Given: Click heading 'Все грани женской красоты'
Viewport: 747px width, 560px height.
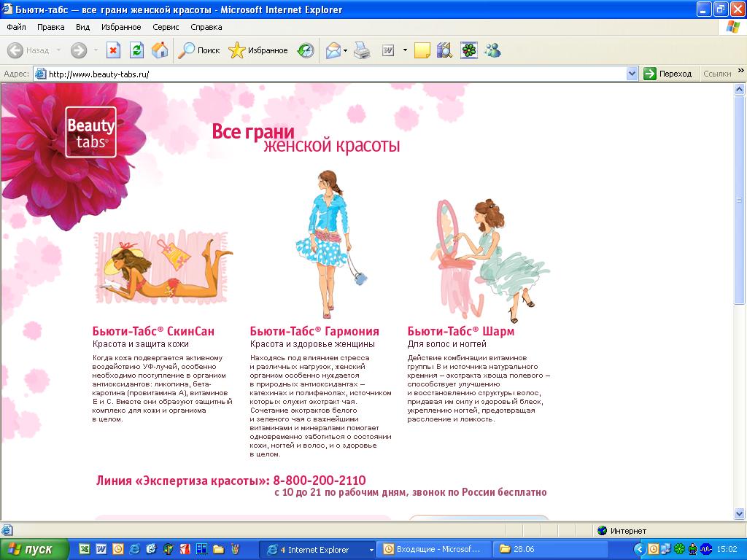Looking at the screenshot, I should coord(306,138).
